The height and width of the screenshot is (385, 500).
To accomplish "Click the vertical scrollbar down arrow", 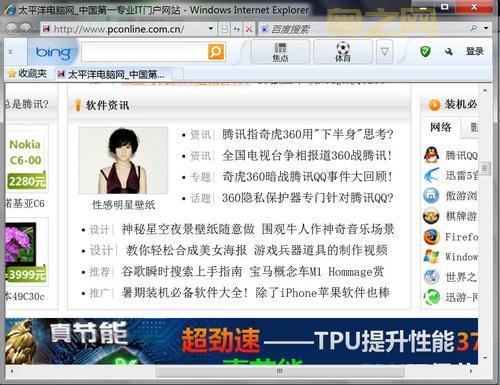I will click(x=485, y=358).
